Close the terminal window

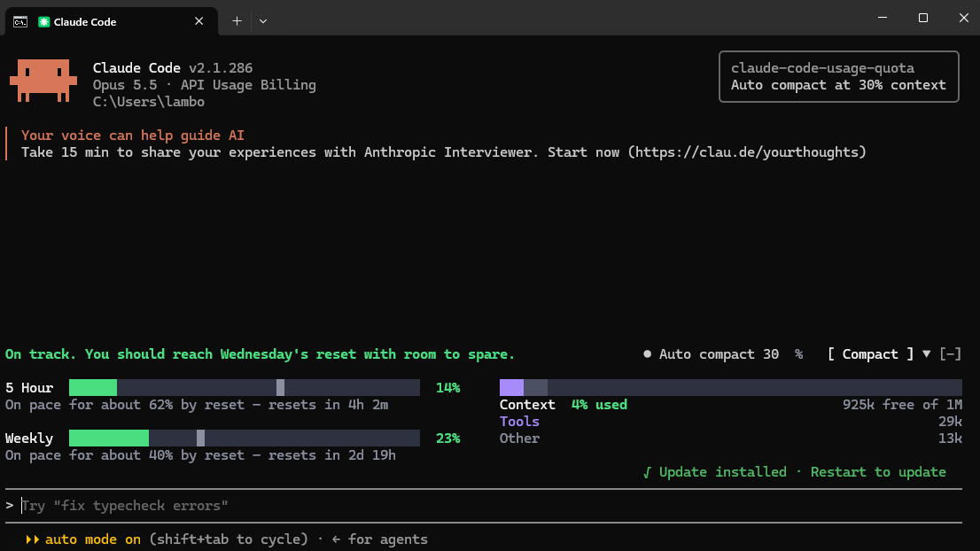point(964,18)
